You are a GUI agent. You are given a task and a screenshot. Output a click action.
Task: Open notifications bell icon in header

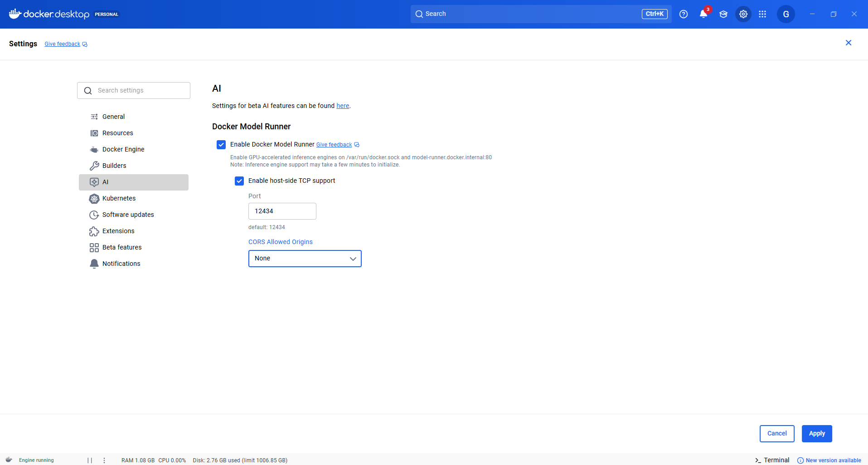(703, 14)
